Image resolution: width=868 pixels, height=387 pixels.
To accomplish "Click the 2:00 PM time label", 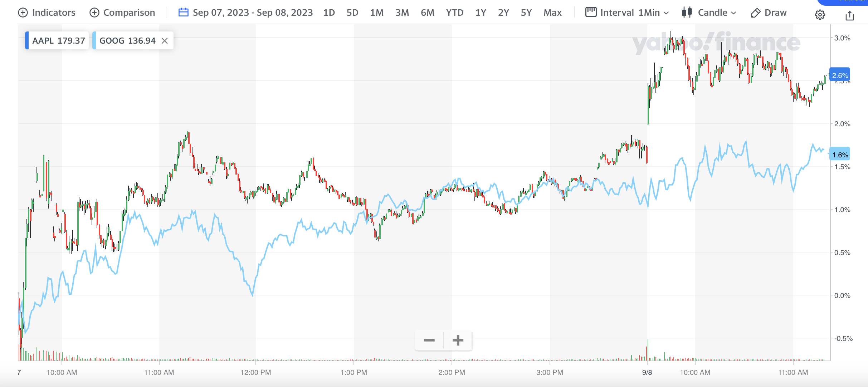I will coord(452,372).
